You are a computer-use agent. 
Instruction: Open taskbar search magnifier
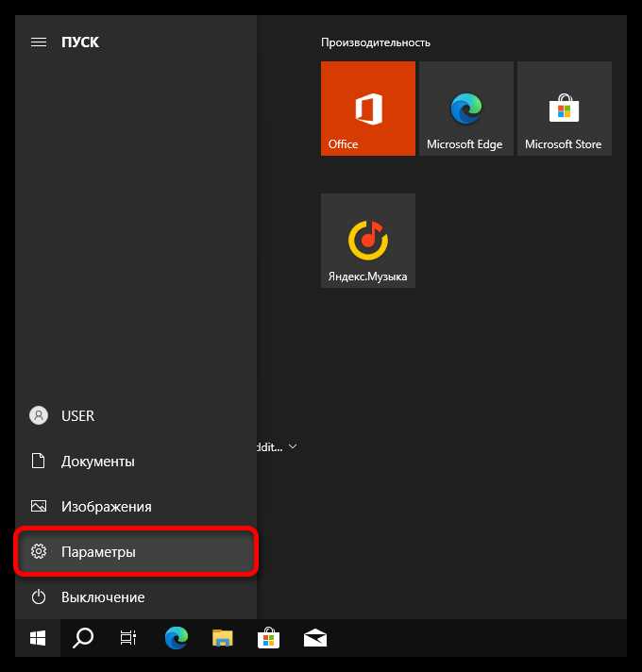83,638
